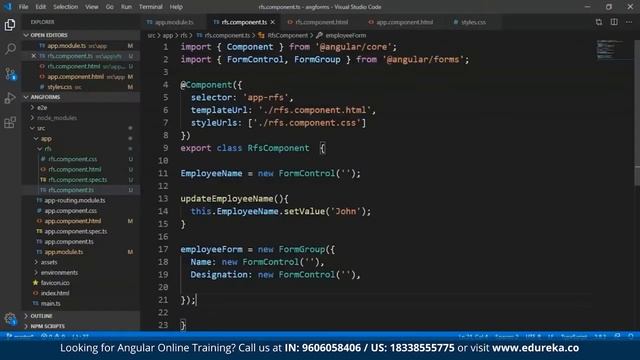Switch to the rfs.component.html tab
640x360 pixels.
[x=321, y=22]
